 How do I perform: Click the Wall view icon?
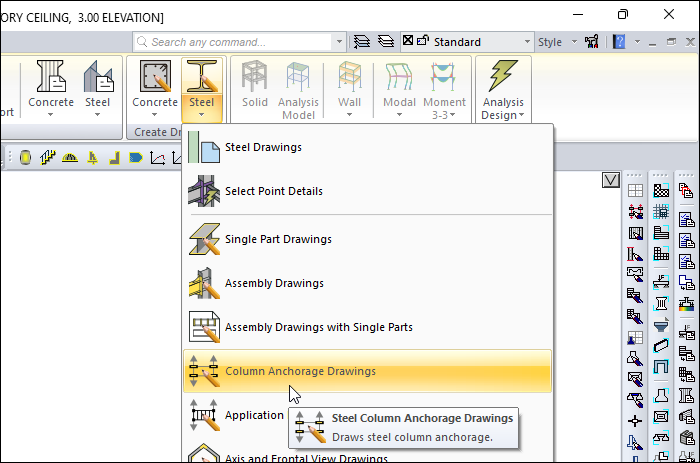[349, 86]
